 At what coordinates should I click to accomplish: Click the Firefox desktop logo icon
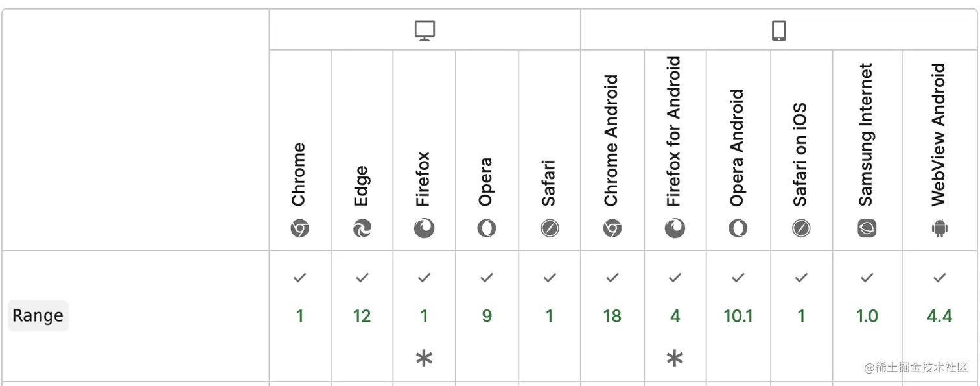(x=424, y=228)
